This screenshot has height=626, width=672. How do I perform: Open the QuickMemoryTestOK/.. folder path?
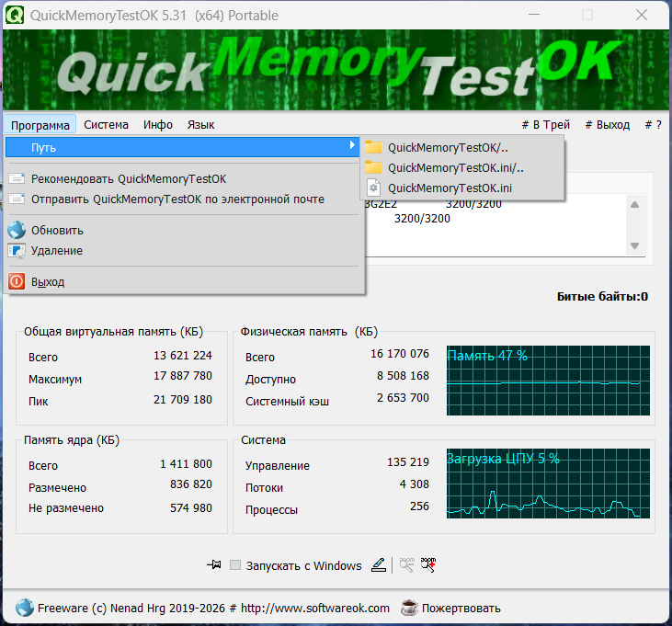pos(448,147)
